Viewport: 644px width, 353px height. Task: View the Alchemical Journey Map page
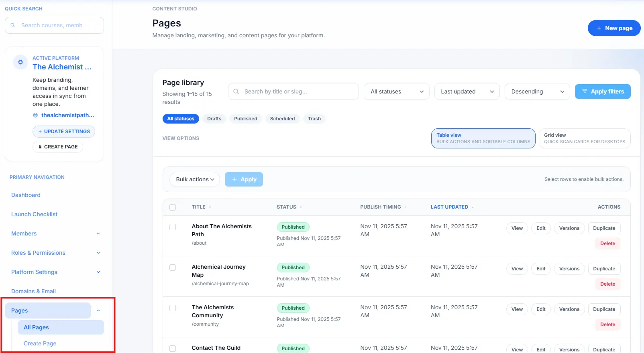(517, 269)
